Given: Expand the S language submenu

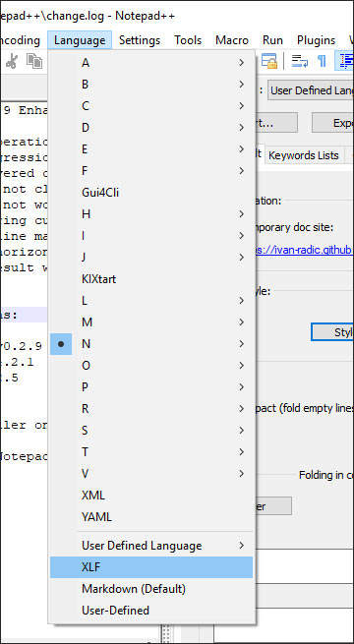Looking at the screenshot, I should (x=151, y=431).
